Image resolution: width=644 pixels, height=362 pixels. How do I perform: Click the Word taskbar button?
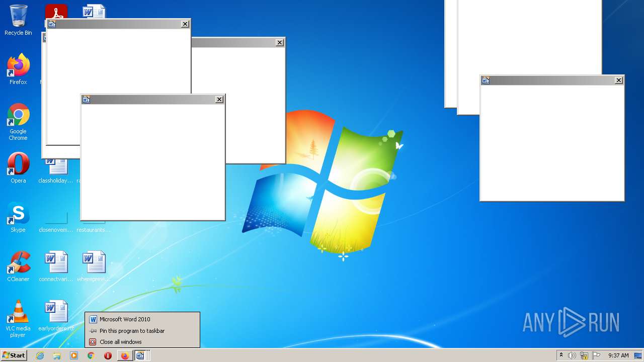(x=141, y=355)
